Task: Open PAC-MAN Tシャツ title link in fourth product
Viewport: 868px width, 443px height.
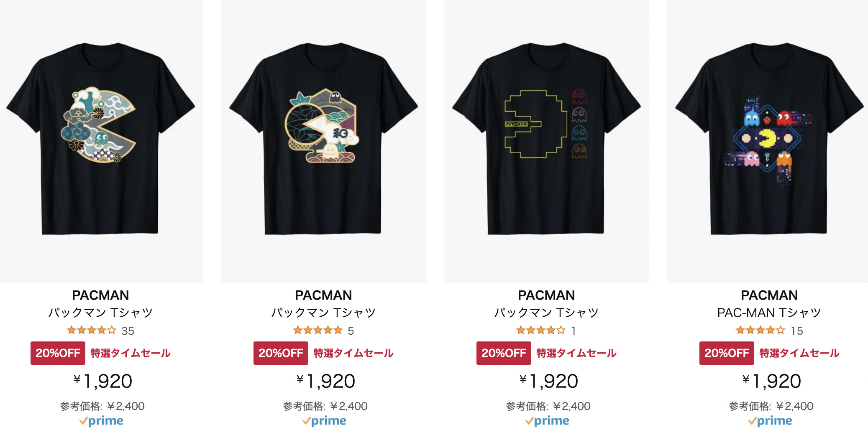Action: (769, 313)
